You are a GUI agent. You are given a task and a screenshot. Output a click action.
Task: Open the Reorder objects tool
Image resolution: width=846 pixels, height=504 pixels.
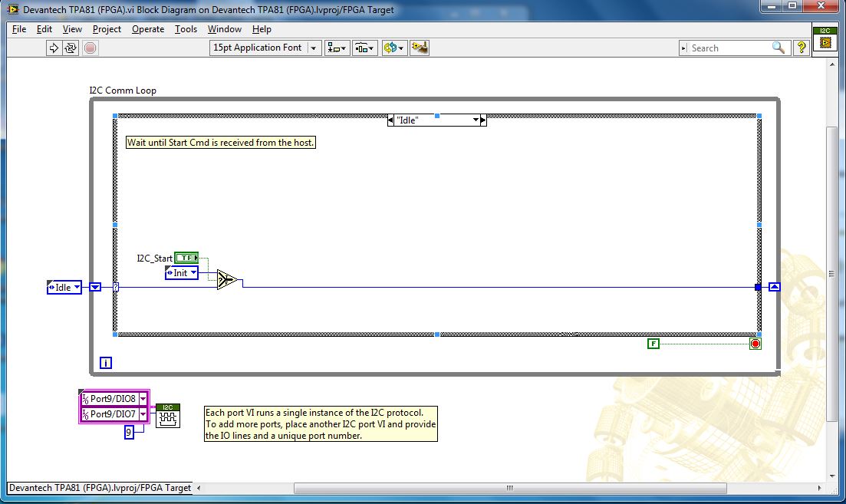(394, 48)
